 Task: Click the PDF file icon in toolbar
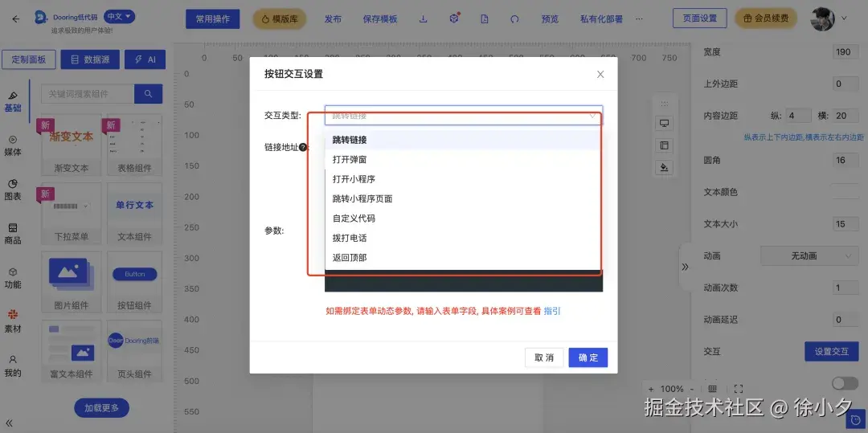pos(485,18)
